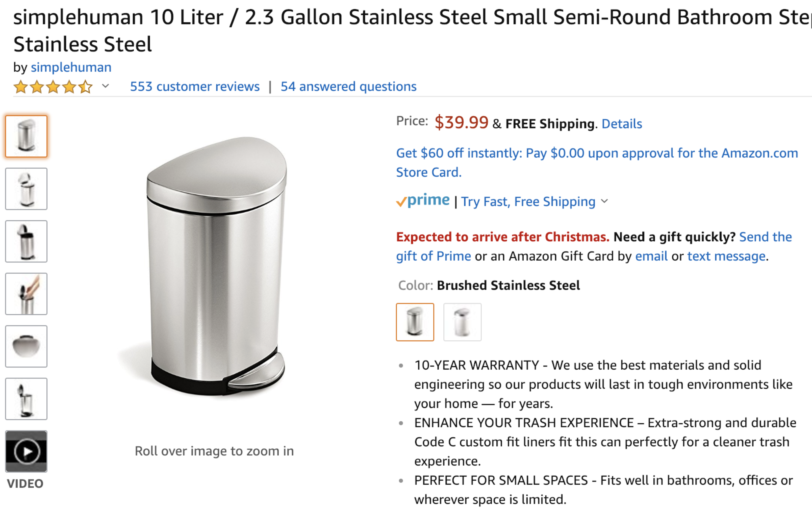Click the main trash can product image

coord(216,266)
